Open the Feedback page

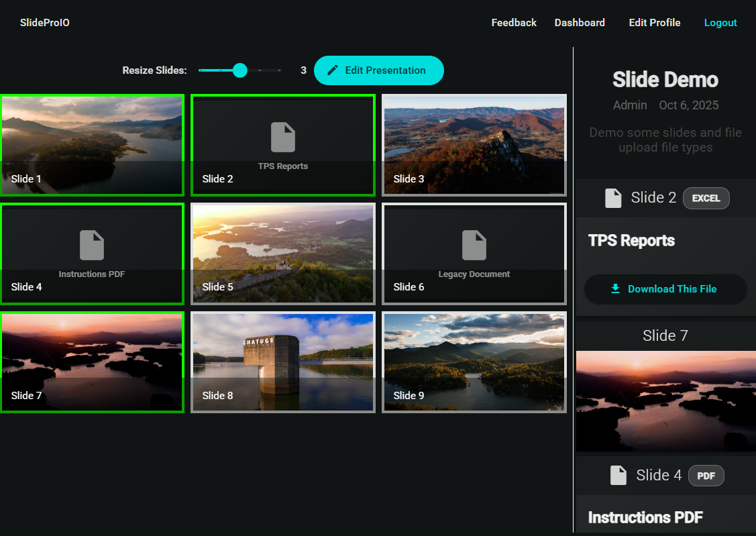pyautogui.click(x=514, y=22)
